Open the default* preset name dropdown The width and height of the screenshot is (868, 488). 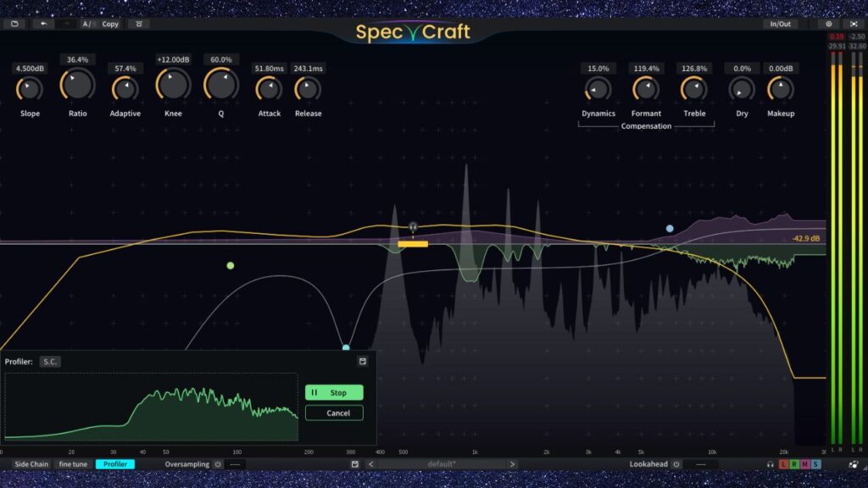pyautogui.click(x=441, y=464)
